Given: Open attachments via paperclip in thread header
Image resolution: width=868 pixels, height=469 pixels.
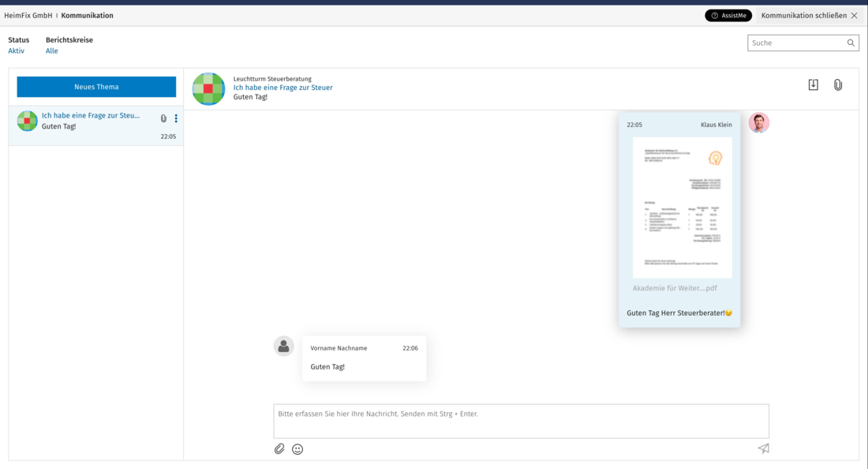Looking at the screenshot, I should [x=838, y=84].
